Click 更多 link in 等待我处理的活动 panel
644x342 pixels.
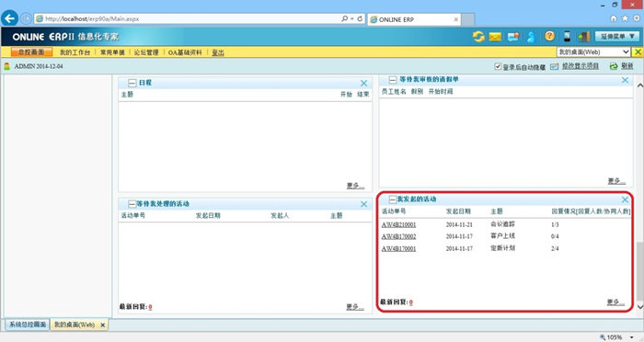pos(355,307)
